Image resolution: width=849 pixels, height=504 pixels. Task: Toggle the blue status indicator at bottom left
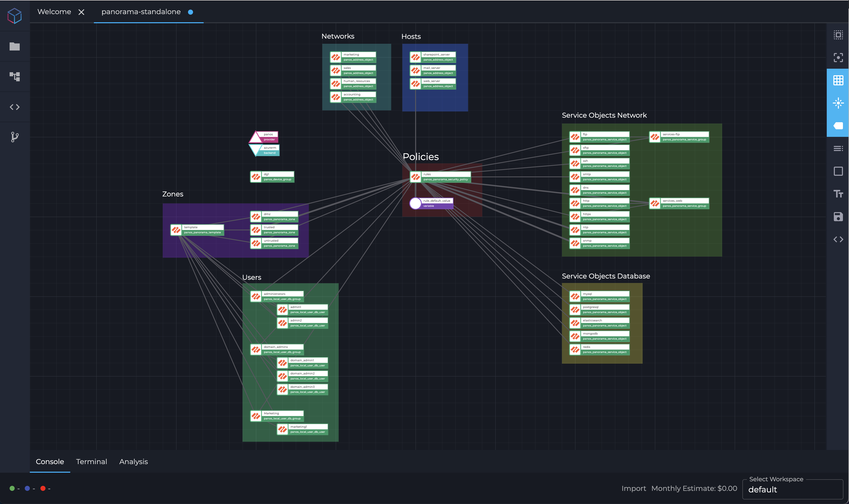(x=28, y=488)
